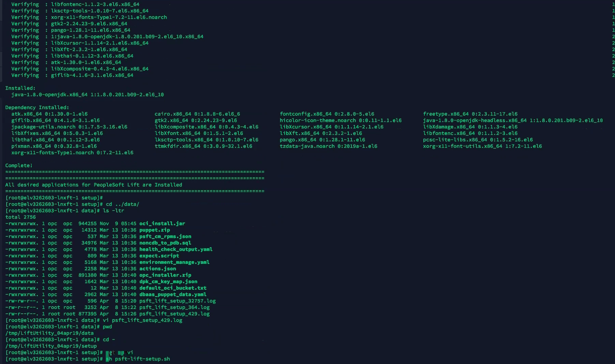
Task: Select the opc_installer.zip entry
Action: coord(165,275)
